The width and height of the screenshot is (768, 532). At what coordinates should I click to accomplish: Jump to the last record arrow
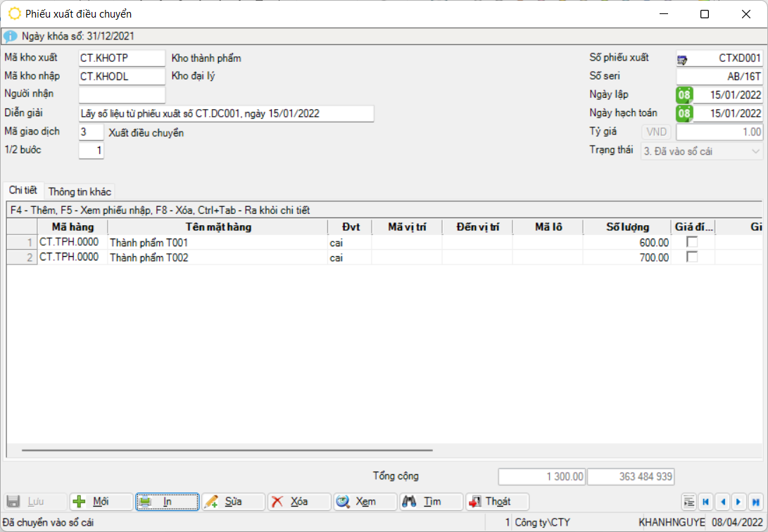pos(755,502)
